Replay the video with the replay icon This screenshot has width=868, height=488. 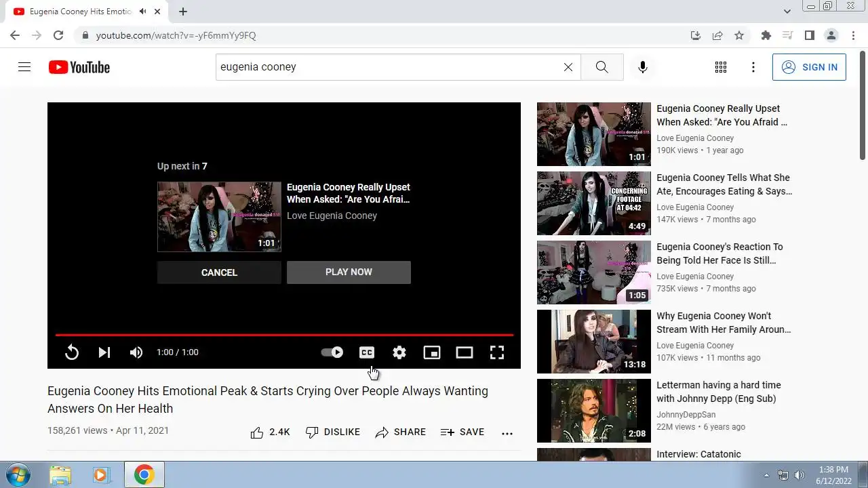point(72,352)
